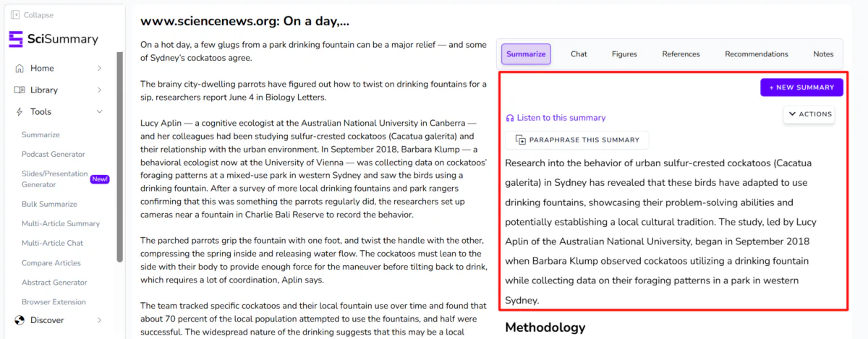
Task: Open the Notes tab
Action: coord(823,54)
